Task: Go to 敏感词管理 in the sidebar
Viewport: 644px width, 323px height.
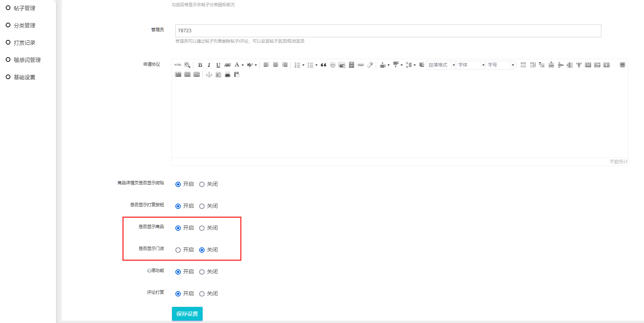Action: click(x=27, y=60)
